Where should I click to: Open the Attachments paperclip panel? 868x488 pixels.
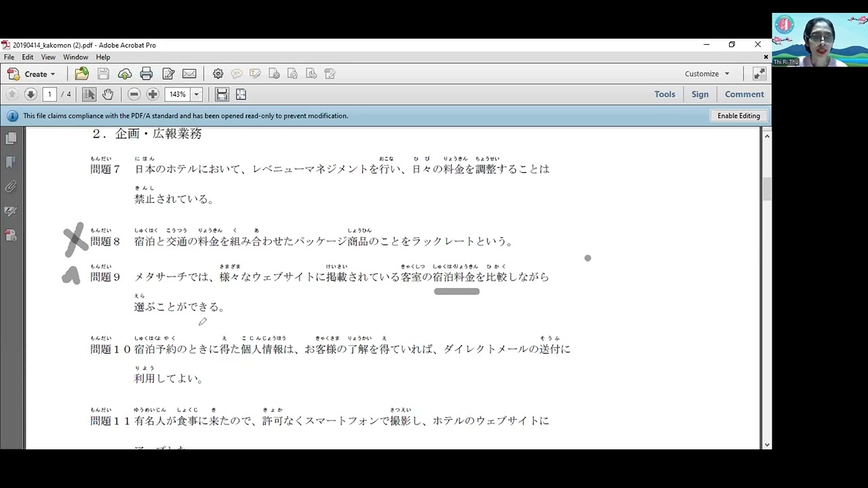tap(10, 187)
